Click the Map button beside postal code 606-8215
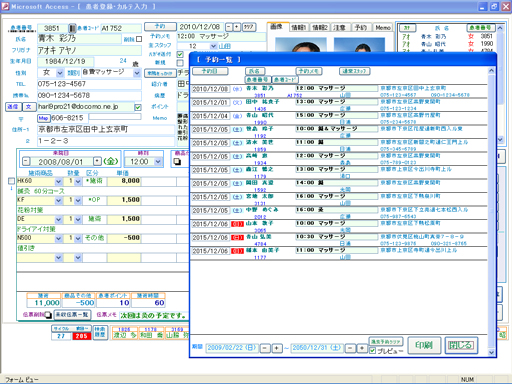 [43, 118]
